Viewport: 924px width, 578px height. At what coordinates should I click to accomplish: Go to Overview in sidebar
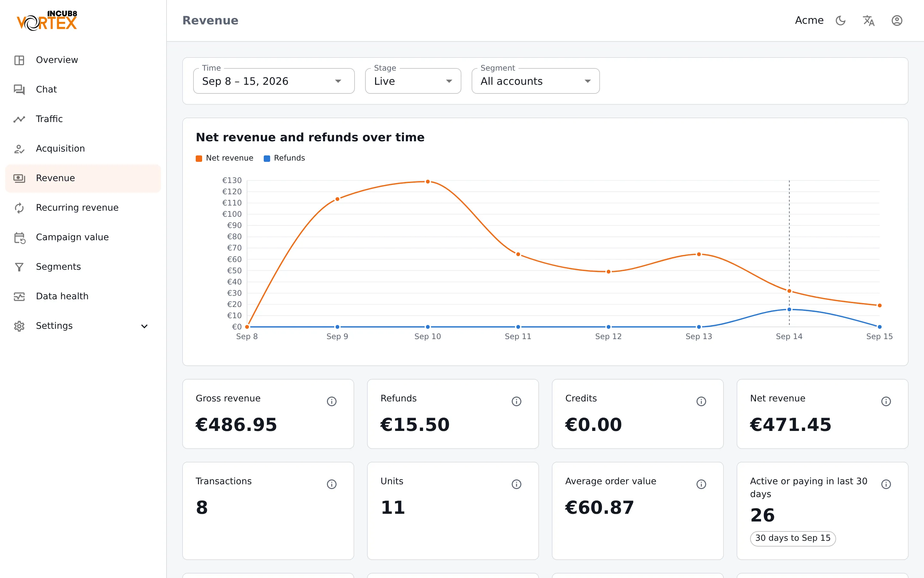(x=83, y=60)
